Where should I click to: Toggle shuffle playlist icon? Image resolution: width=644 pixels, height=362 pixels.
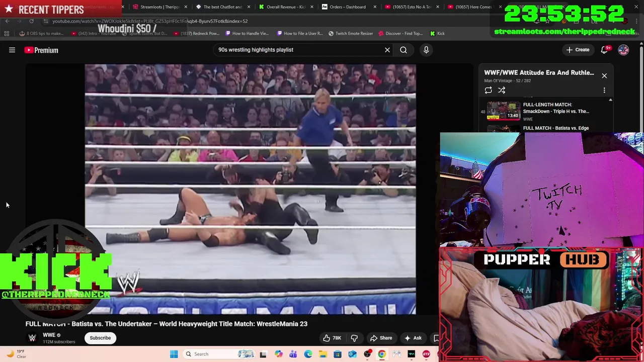[x=502, y=90]
